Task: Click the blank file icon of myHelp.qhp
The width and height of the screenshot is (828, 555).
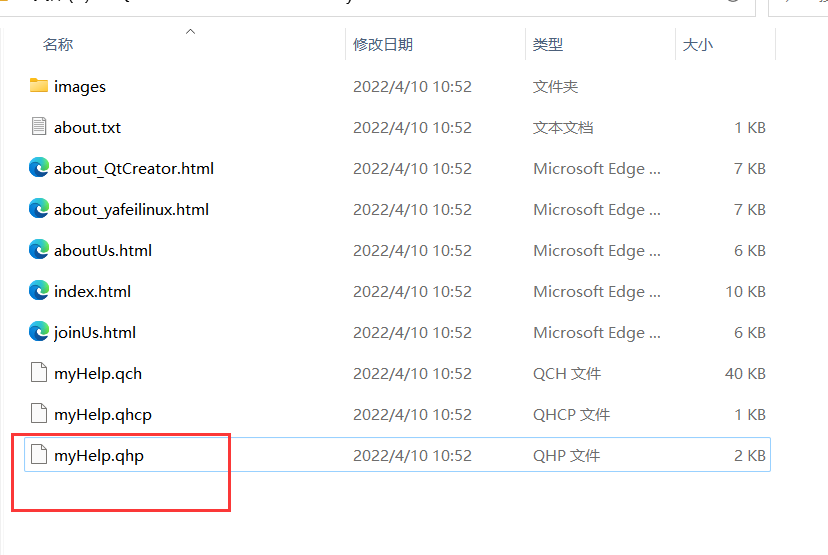Action: click(x=39, y=455)
